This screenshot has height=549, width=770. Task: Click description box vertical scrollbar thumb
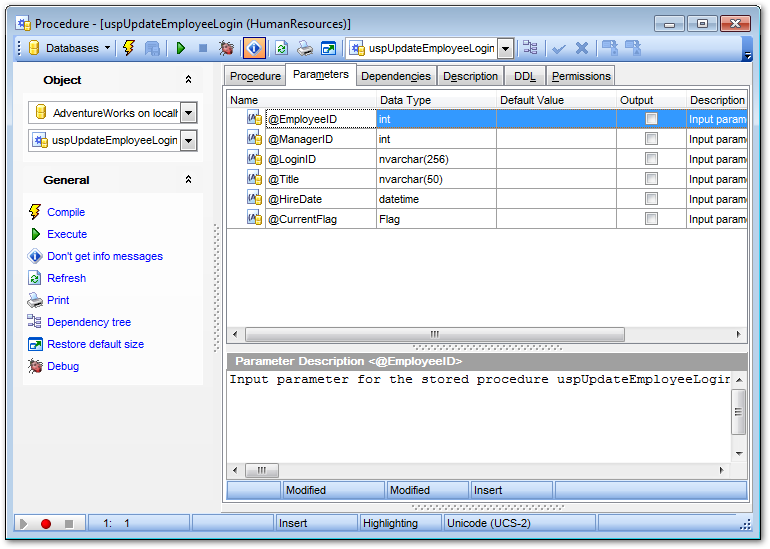[738, 412]
